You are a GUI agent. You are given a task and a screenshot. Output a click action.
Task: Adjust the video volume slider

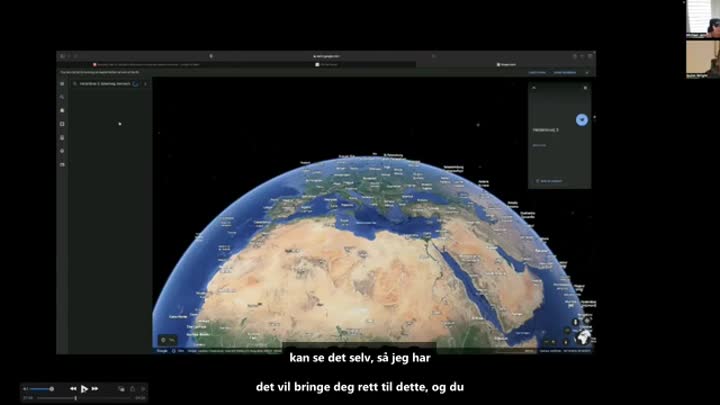tap(42, 389)
